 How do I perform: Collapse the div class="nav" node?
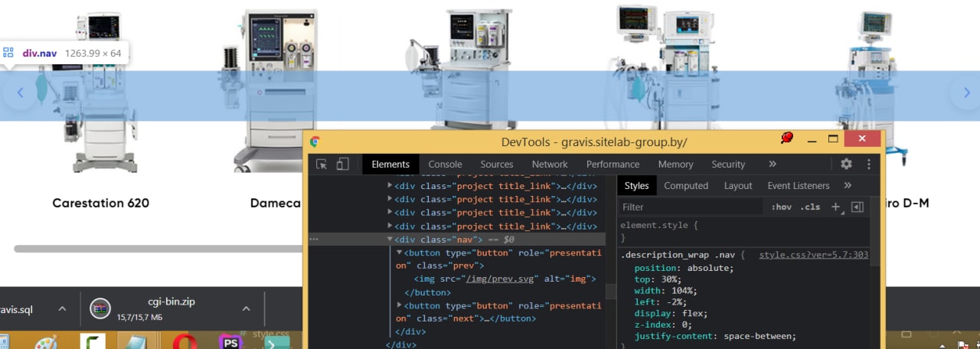[390, 240]
